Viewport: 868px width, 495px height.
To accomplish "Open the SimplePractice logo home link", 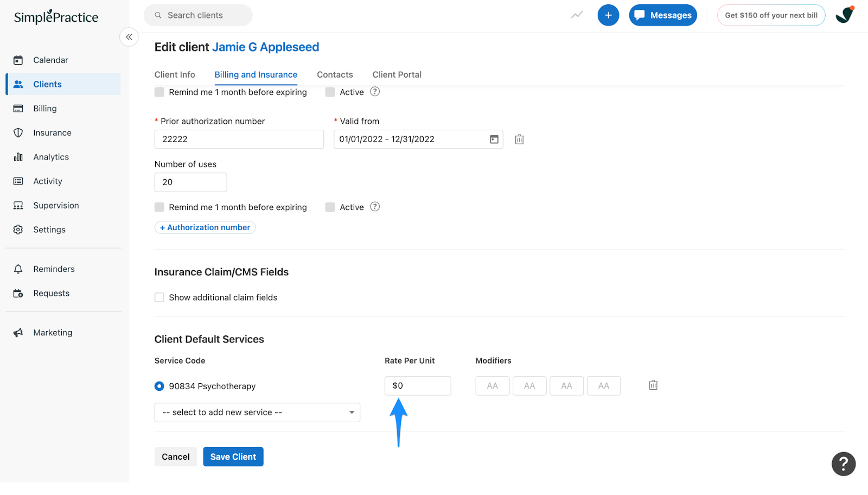I will [56, 17].
